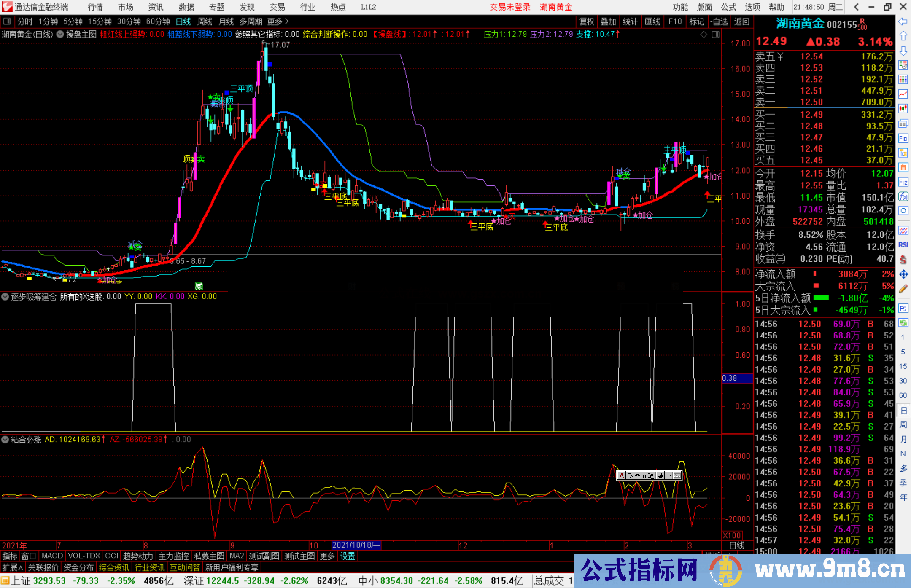Open the 行情 menu
Image resolution: width=911 pixels, height=588 pixels.
pos(95,7)
